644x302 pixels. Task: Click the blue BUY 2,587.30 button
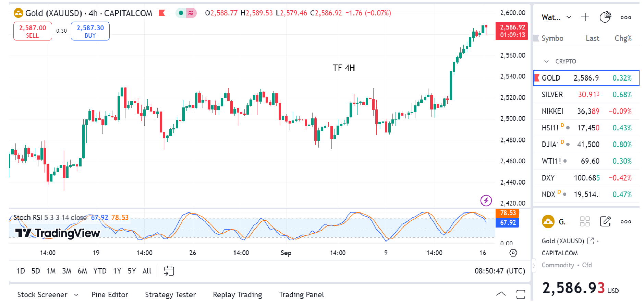tap(90, 31)
